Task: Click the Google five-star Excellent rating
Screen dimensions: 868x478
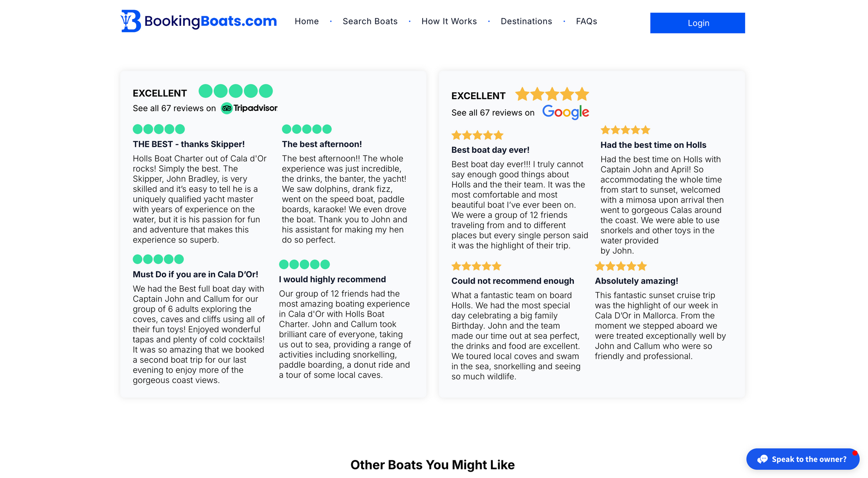Action: tap(552, 95)
